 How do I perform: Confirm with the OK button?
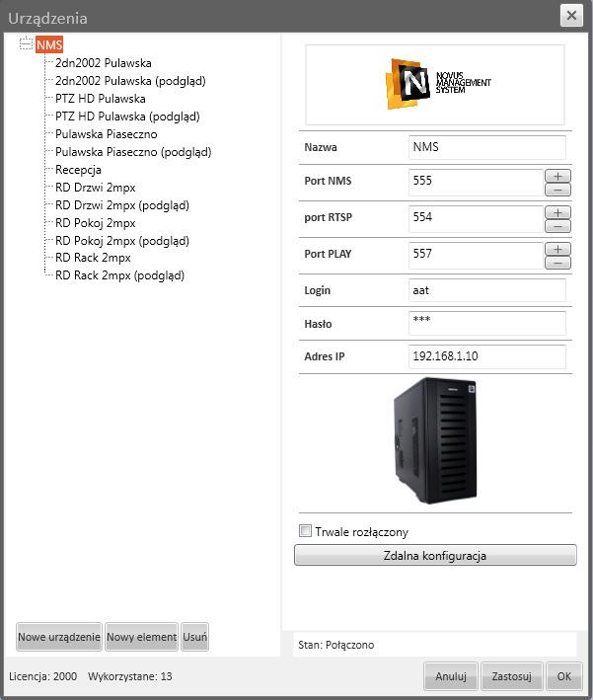564,676
